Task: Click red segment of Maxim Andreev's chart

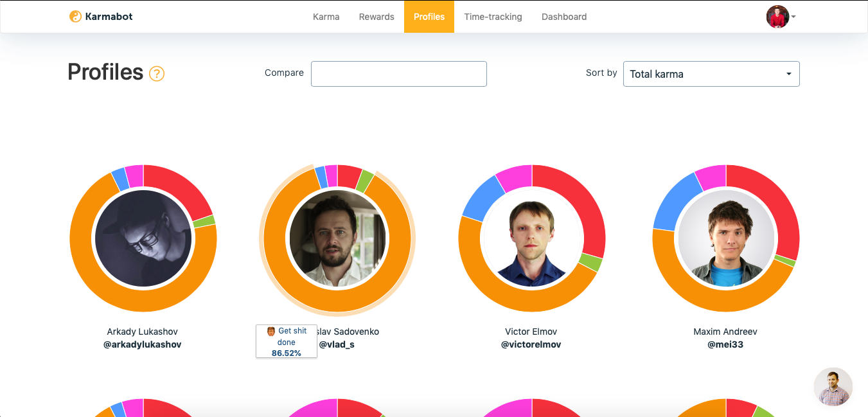Action: click(x=776, y=206)
